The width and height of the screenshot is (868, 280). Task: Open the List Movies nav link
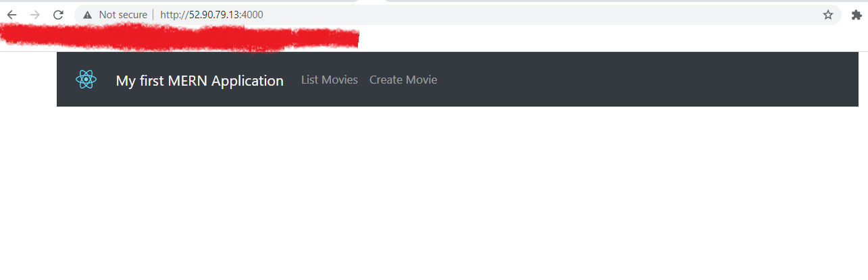pyautogui.click(x=330, y=80)
